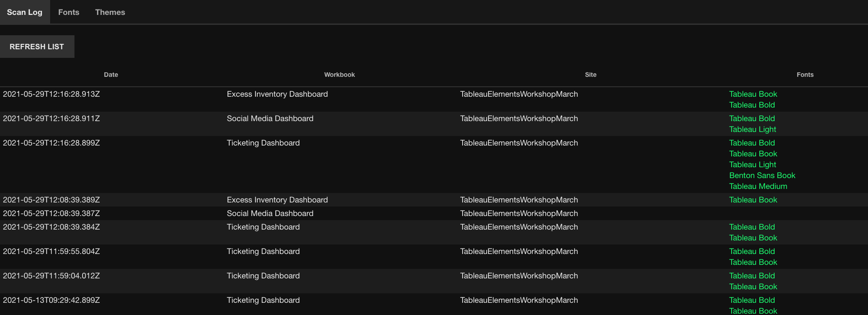Open Tableau Book font in 11:59:55.804Z row
Viewport: 868px width, 315px height.
click(x=753, y=262)
